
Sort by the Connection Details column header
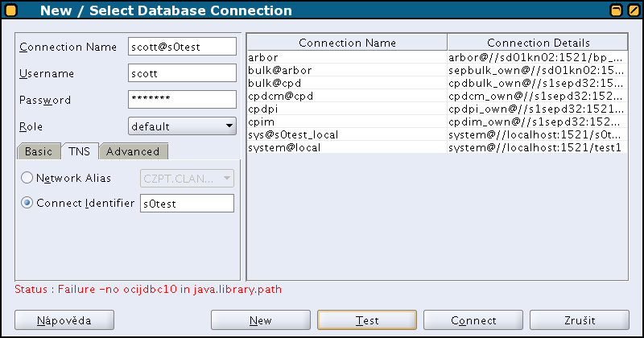[x=538, y=43]
